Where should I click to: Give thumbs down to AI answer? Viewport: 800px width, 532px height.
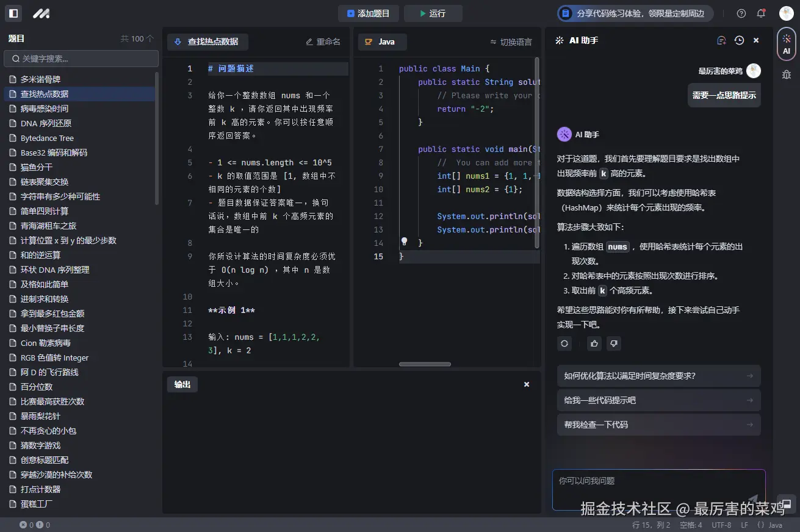pyautogui.click(x=614, y=343)
